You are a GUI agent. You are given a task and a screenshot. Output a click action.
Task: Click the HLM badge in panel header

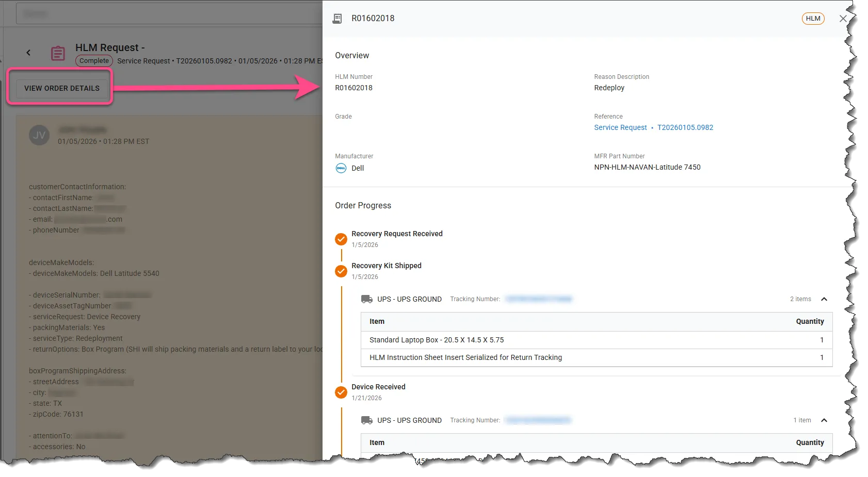point(813,19)
